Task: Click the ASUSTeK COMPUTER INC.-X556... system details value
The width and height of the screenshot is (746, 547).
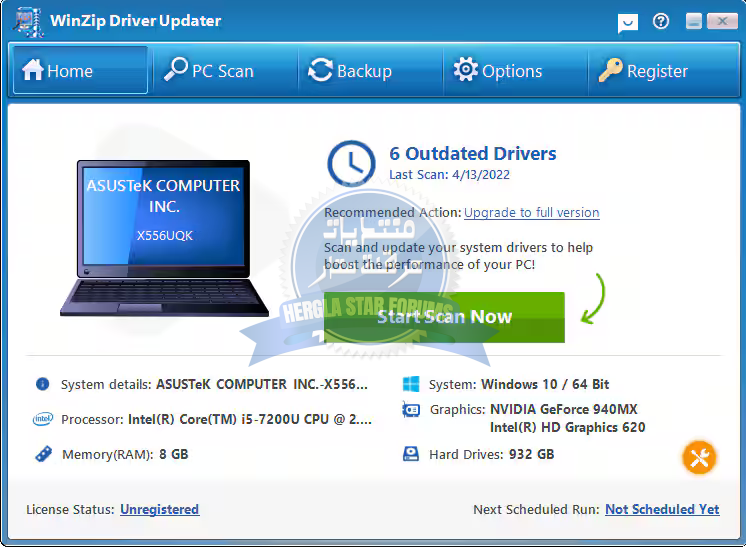Action: (262, 384)
